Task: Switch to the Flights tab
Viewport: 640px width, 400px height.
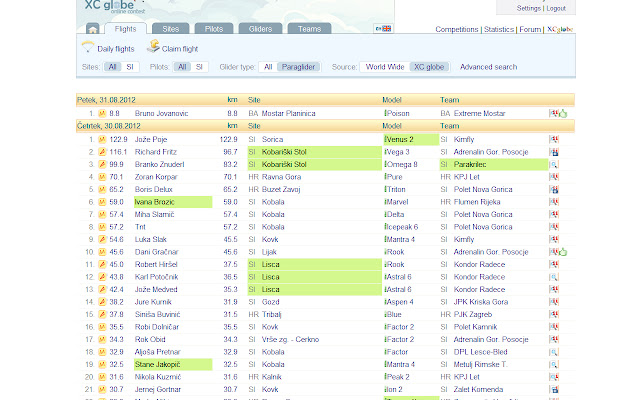Action: tap(125, 29)
